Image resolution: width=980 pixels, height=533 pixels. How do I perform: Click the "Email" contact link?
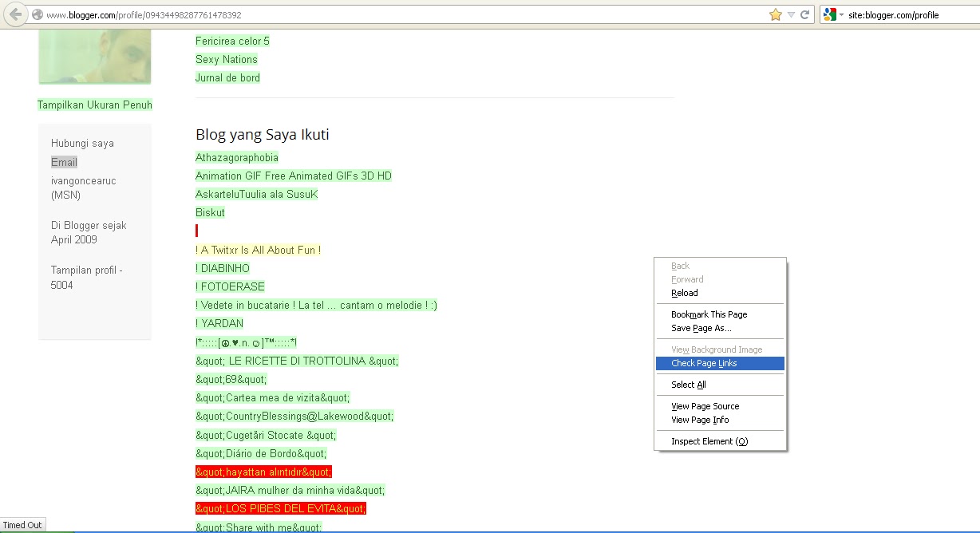coord(62,161)
